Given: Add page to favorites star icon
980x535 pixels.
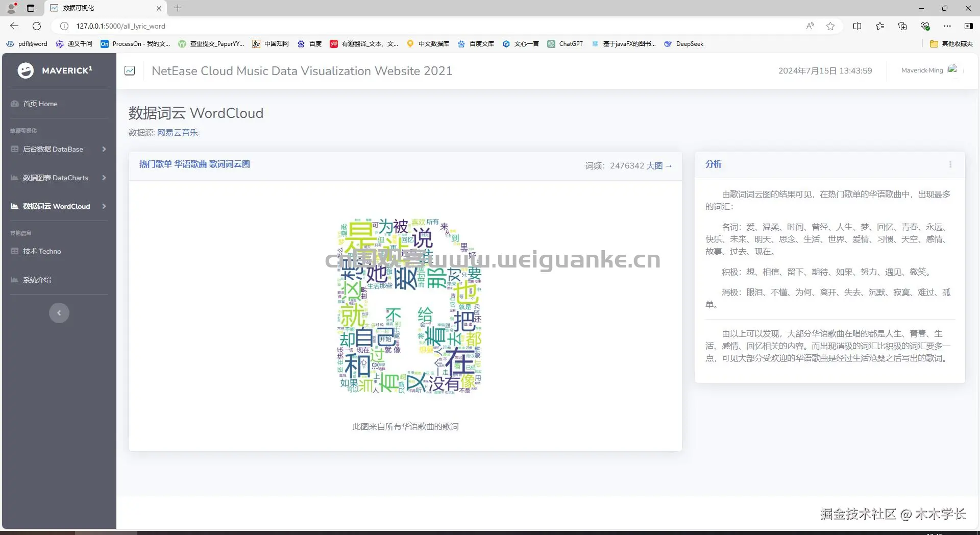Looking at the screenshot, I should point(830,26).
